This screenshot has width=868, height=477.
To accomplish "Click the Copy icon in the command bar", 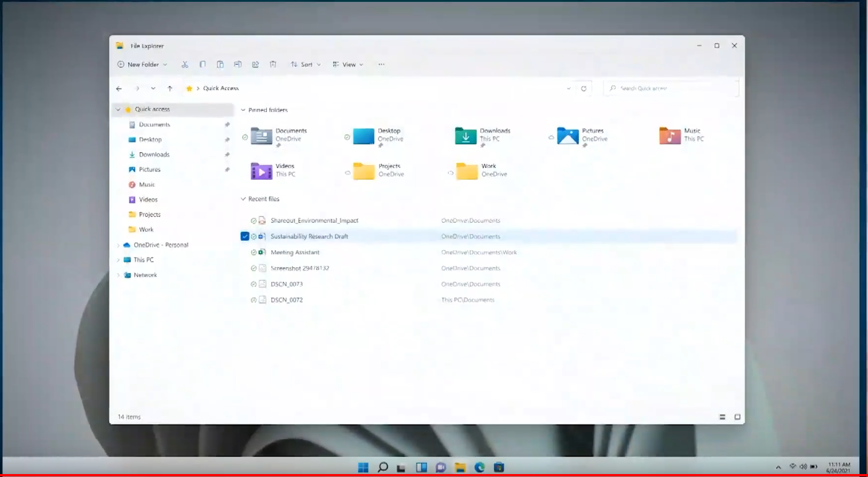I will point(203,64).
